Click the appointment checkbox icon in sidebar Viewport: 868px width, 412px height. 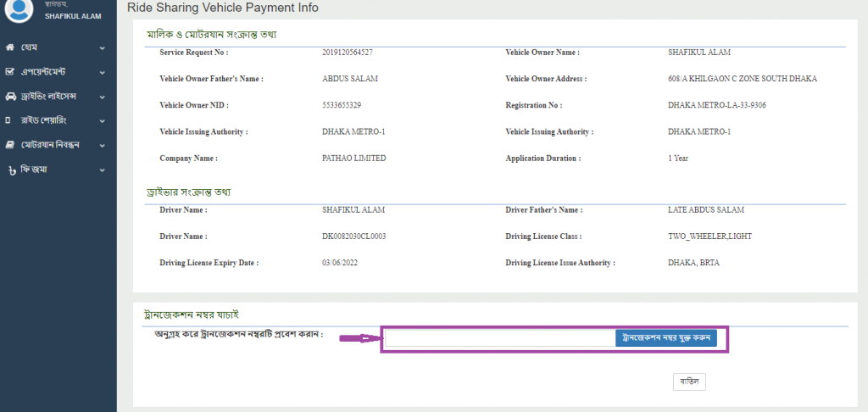pyautogui.click(x=9, y=72)
